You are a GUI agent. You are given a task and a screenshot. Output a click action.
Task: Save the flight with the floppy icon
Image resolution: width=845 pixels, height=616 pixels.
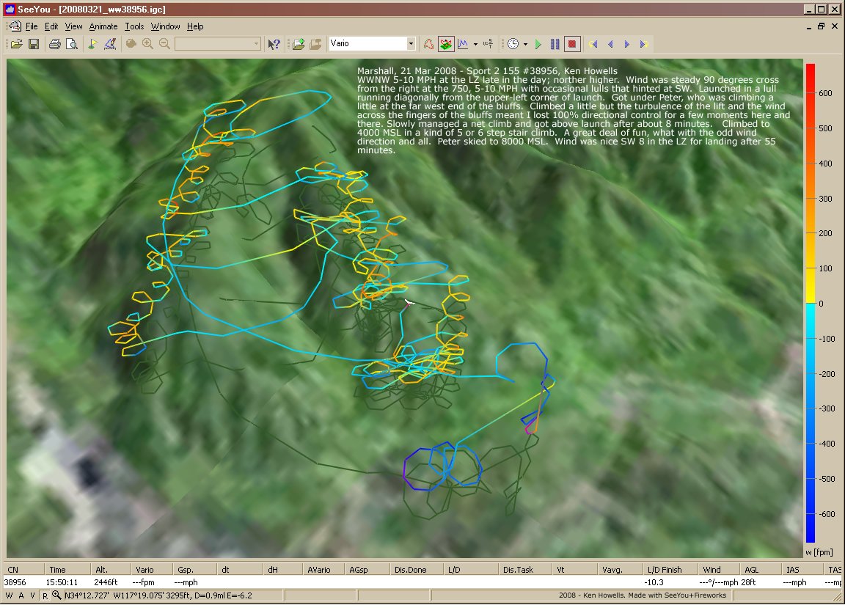[33, 44]
